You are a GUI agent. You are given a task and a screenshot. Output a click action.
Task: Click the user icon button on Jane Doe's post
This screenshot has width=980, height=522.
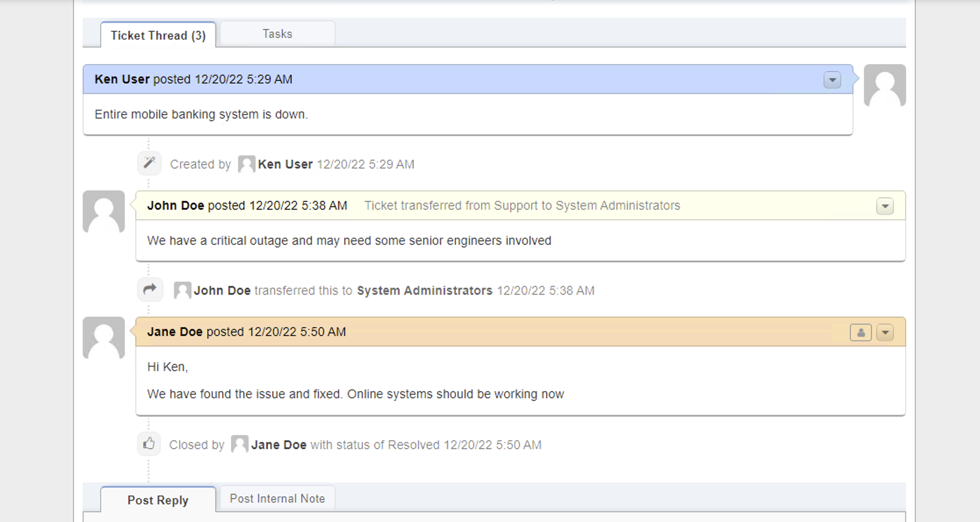point(861,333)
